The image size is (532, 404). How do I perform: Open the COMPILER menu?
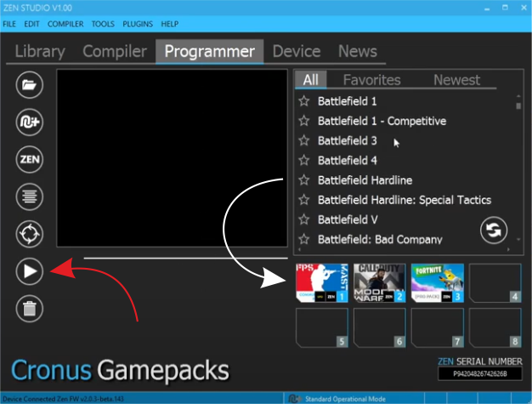click(65, 25)
